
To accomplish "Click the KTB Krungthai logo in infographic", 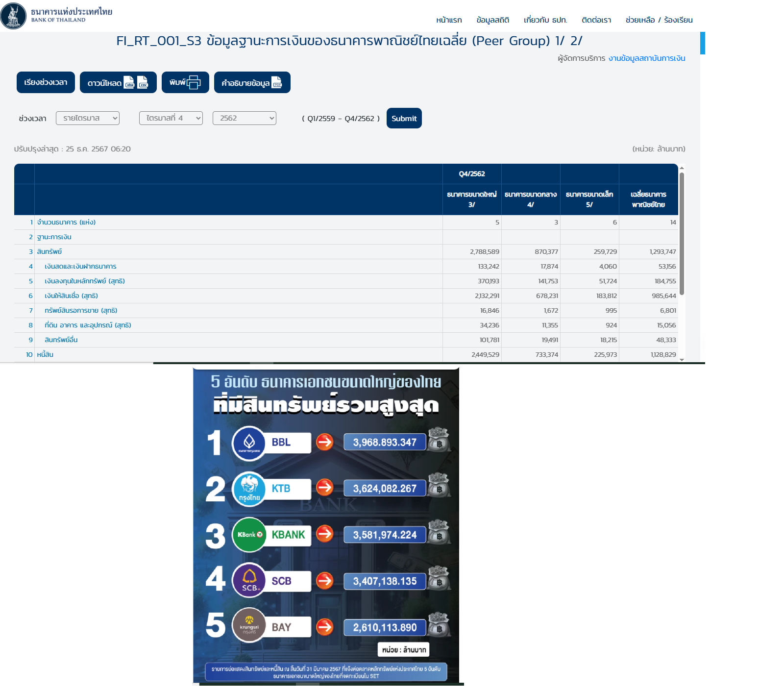I will click(x=249, y=489).
